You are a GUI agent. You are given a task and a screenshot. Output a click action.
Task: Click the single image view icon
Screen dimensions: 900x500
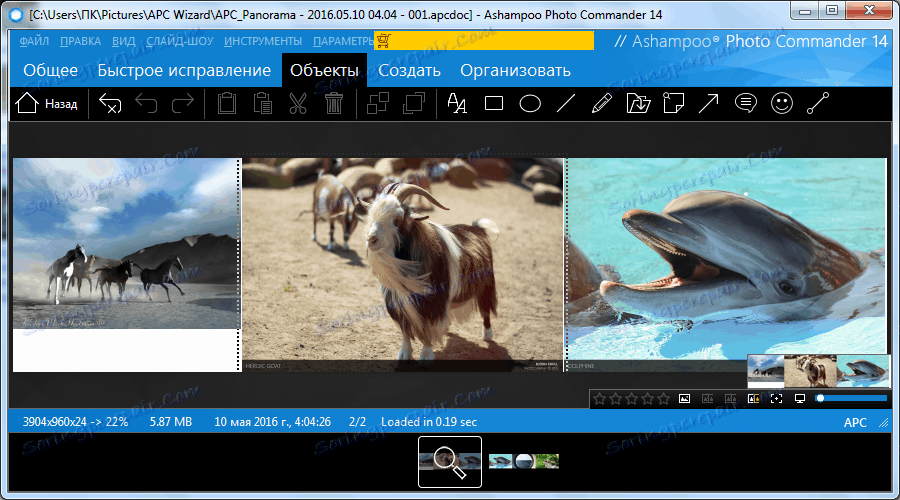684,398
